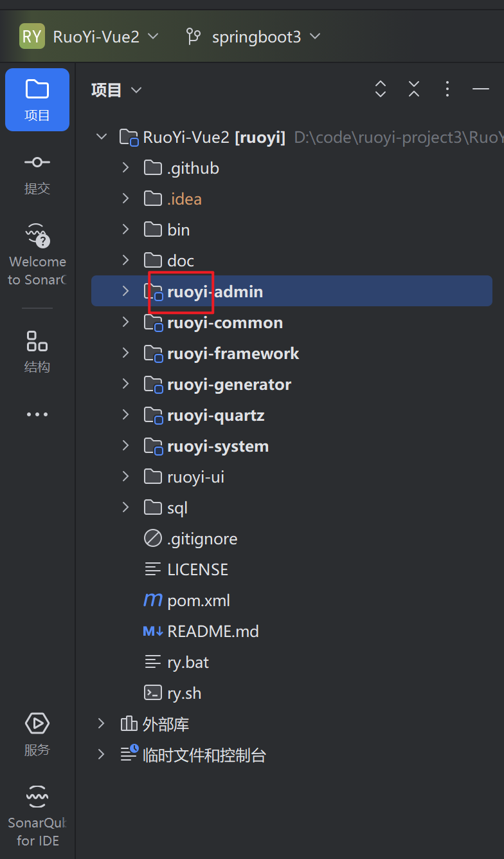Screen dimensions: 504x859
Task: Select the RuoYi-Vue2 [ruoyi] root item
Action: click(x=214, y=137)
